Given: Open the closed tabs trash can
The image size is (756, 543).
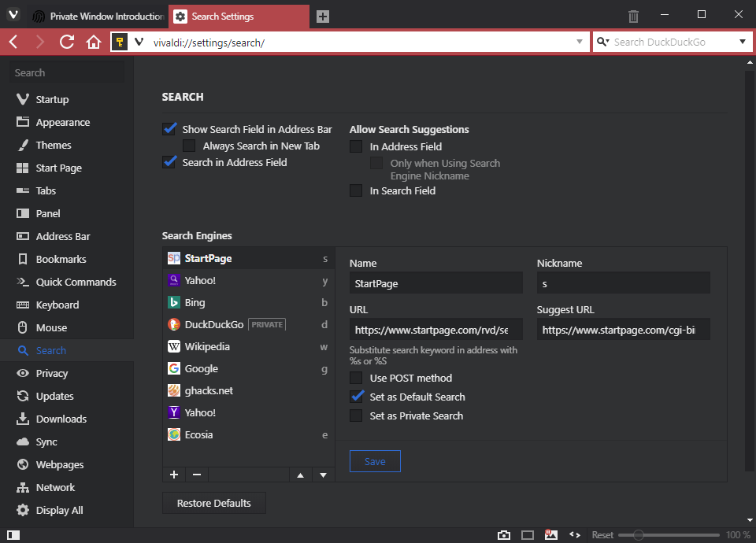Looking at the screenshot, I should point(633,17).
